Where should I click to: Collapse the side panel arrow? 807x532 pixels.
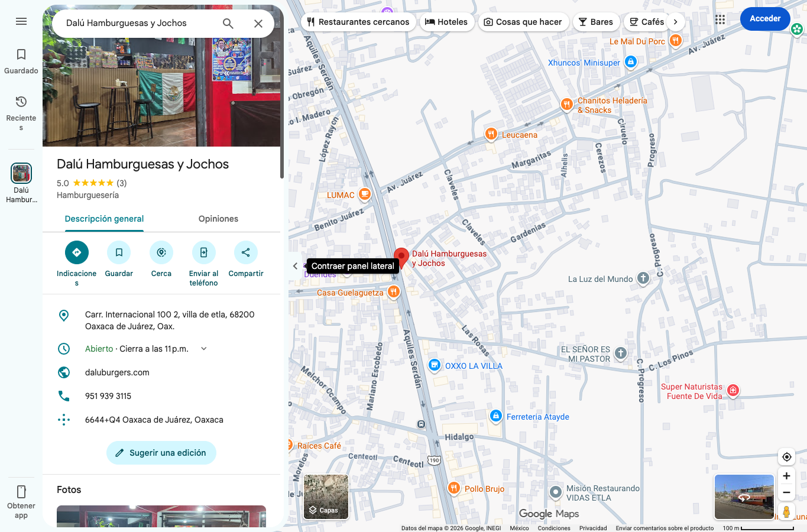coord(296,266)
